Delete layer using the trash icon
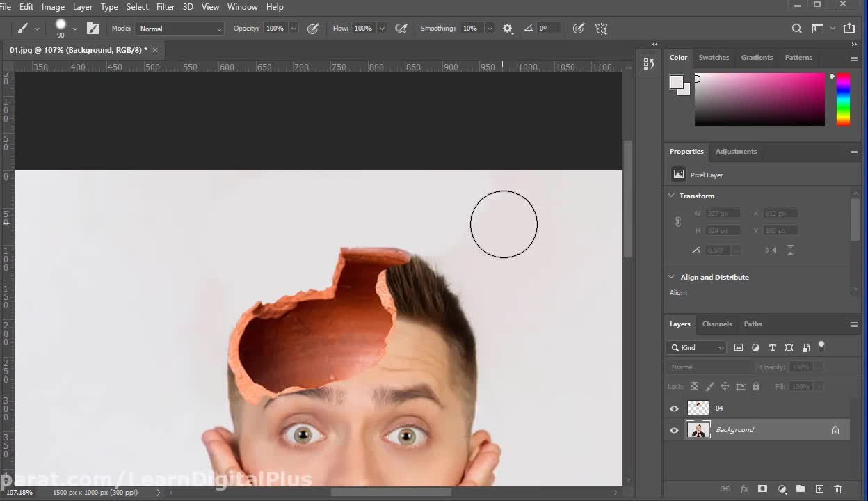 coord(837,489)
